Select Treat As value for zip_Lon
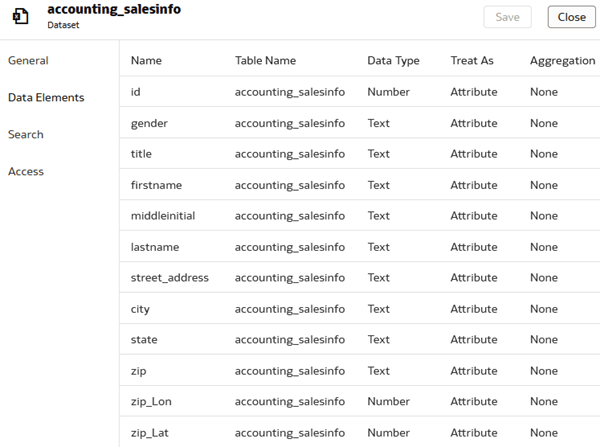The width and height of the screenshot is (600, 447). tap(473, 402)
